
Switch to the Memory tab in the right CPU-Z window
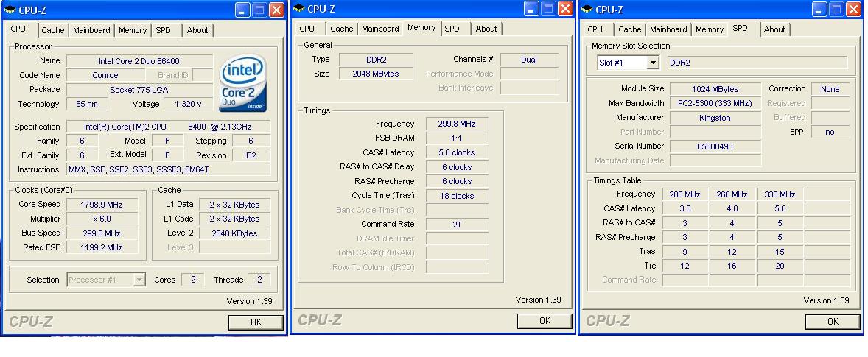coord(710,29)
